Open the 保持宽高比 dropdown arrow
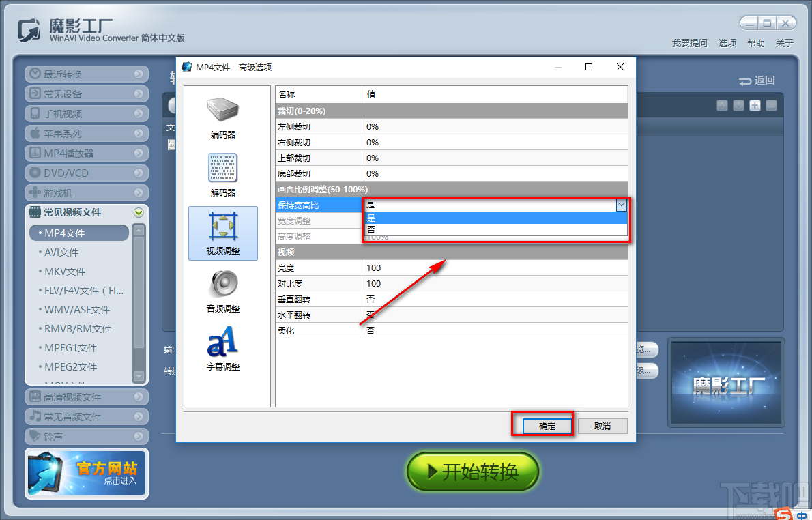812x520 pixels. pyautogui.click(x=622, y=205)
